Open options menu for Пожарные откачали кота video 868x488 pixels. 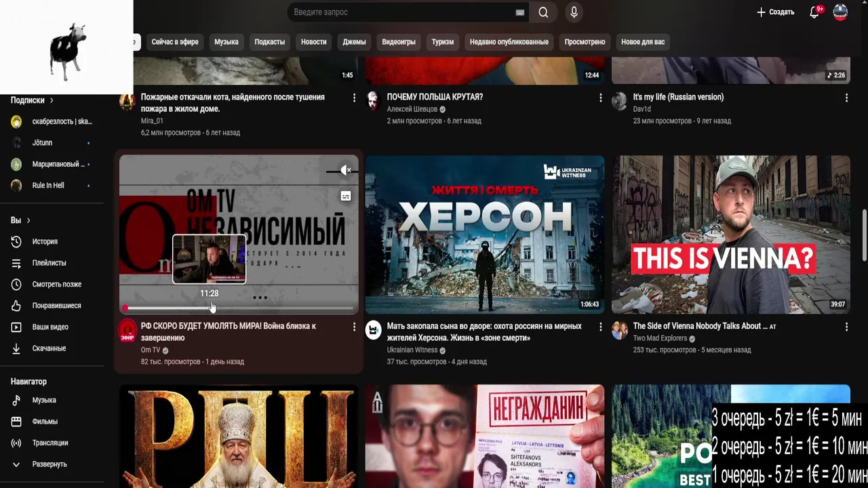click(x=354, y=98)
